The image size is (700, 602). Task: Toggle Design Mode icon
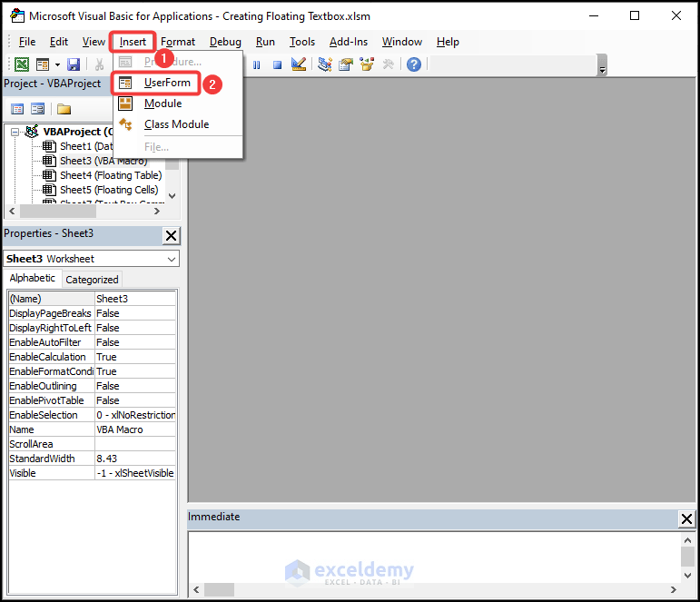point(298,64)
